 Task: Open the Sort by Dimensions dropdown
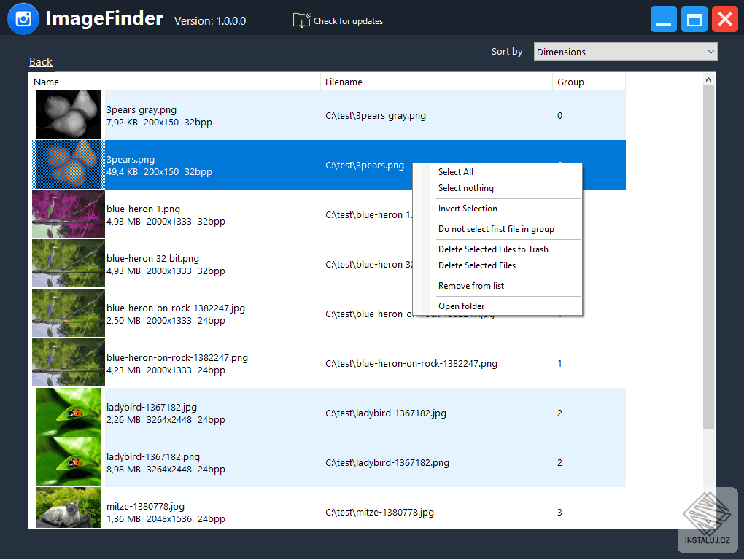click(x=625, y=52)
